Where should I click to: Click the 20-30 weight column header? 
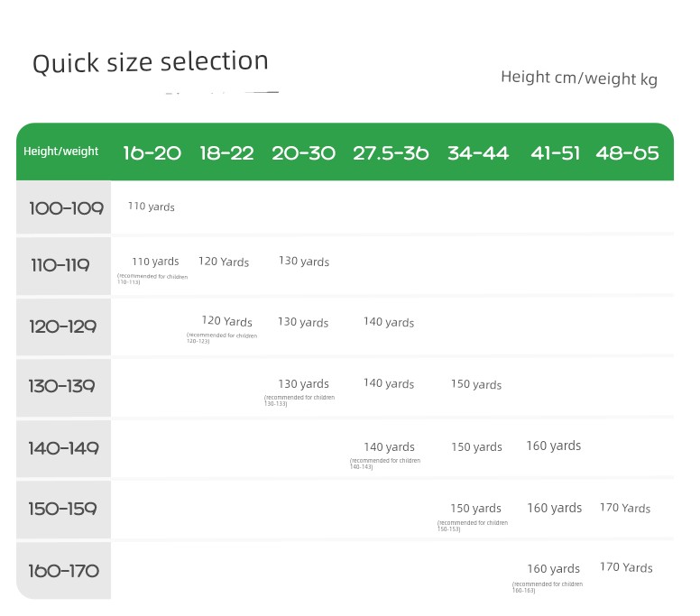click(304, 153)
